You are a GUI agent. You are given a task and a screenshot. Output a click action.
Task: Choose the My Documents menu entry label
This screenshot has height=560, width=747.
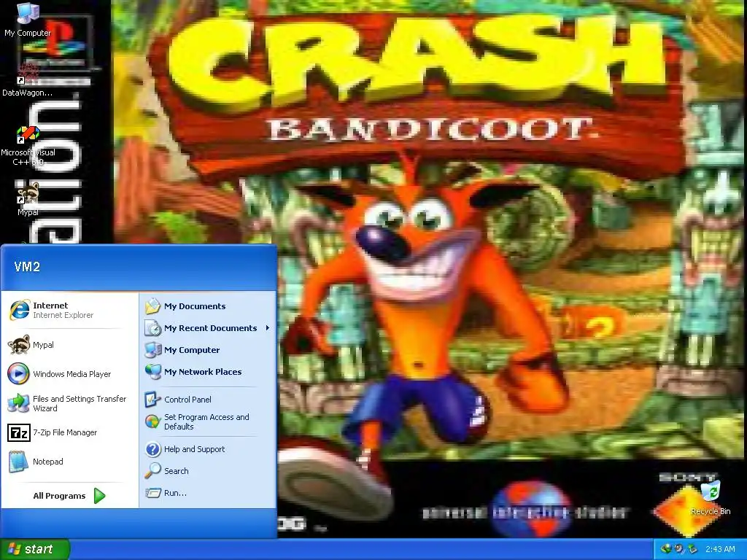pyautogui.click(x=195, y=306)
